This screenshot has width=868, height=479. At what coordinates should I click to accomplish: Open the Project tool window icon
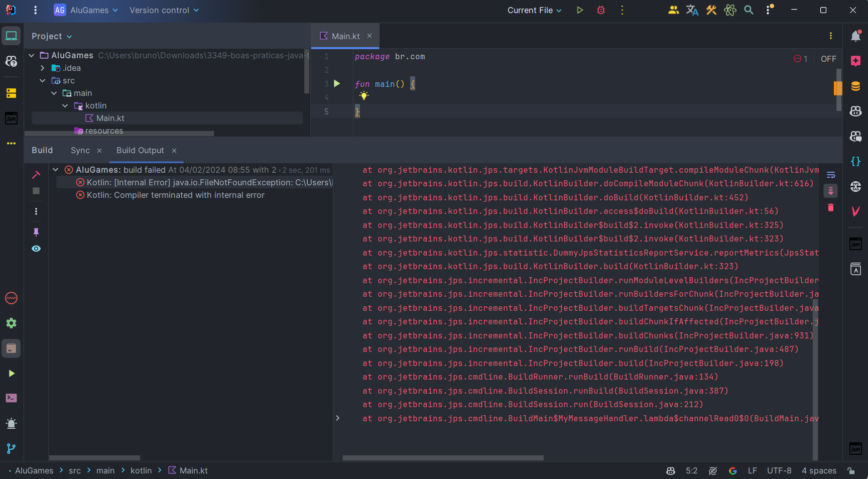[11, 36]
